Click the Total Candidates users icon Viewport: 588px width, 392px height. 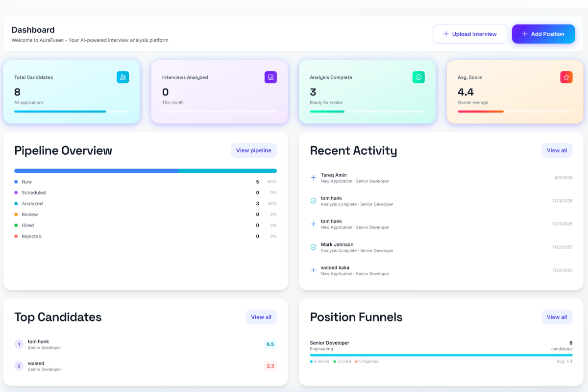tap(122, 77)
